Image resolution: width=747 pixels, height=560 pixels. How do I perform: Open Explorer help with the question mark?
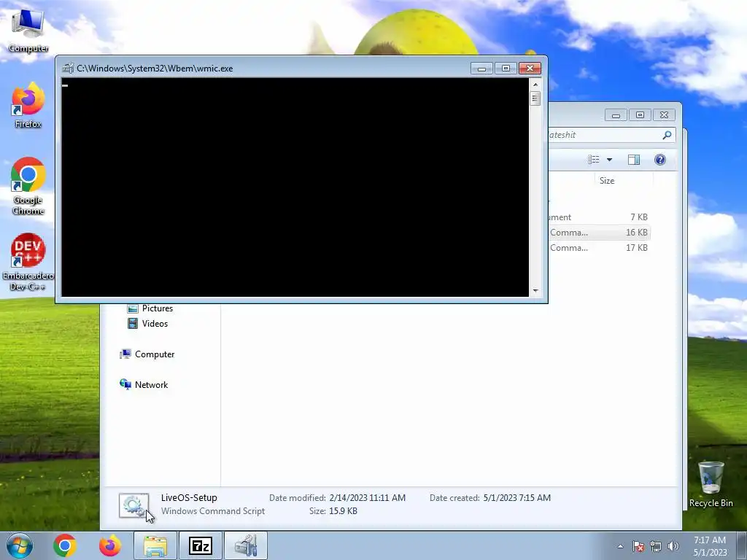coord(659,160)
